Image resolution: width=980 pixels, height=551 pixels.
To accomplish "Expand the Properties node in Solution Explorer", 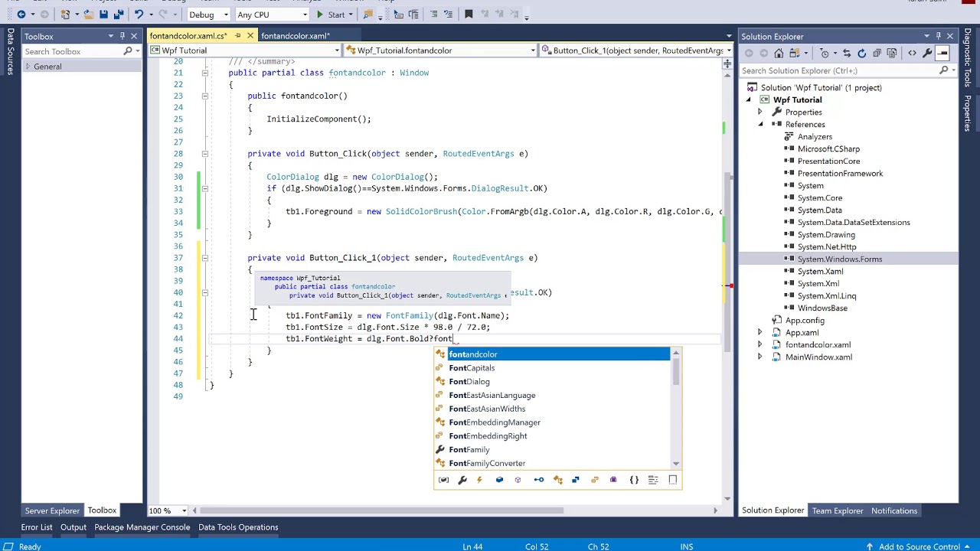I will (759, 112).
